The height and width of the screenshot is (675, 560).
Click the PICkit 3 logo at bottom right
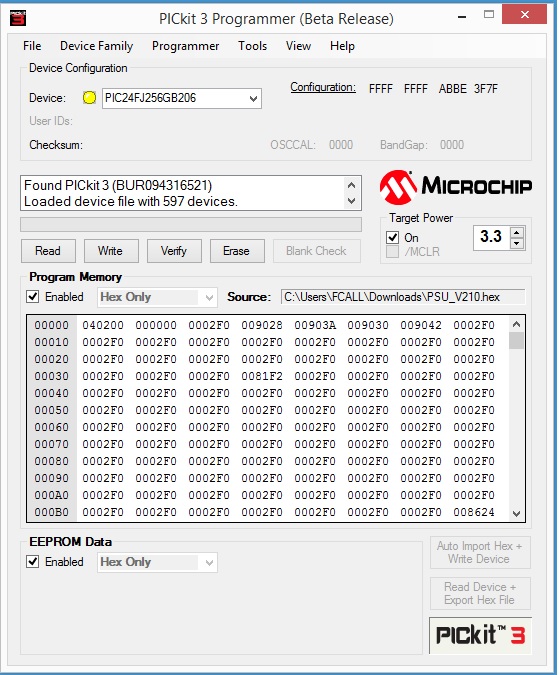[x=480, y=635]
